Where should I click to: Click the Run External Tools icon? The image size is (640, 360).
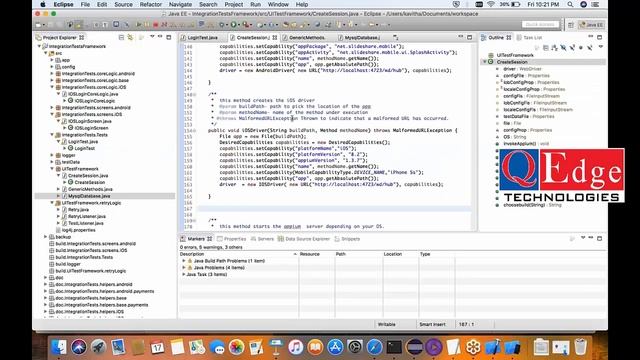point(246,25)
